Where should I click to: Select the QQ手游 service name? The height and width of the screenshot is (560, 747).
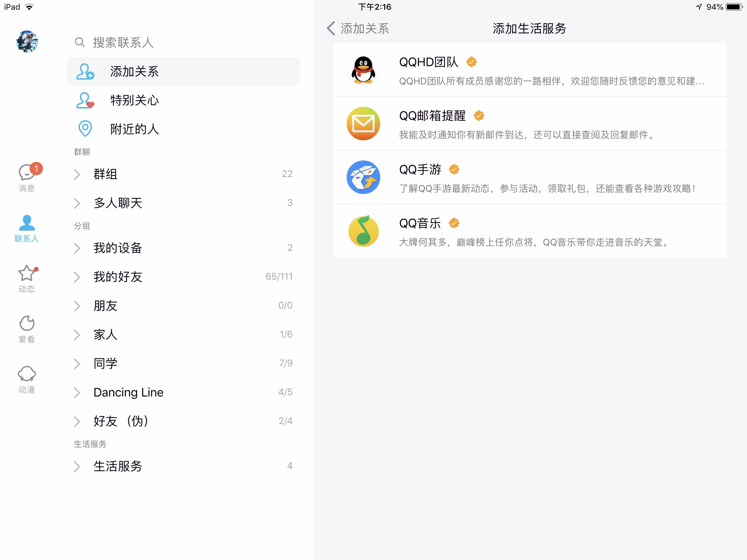coord(420,170)
